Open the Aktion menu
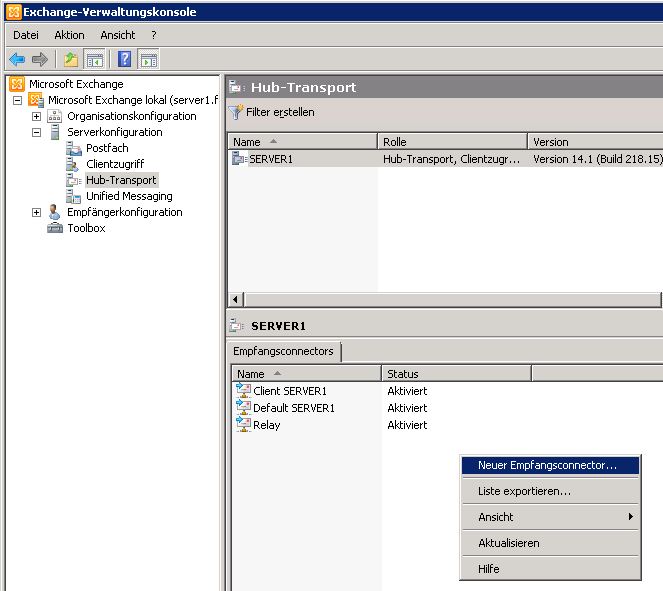663x591 pixels. [69, 35]
